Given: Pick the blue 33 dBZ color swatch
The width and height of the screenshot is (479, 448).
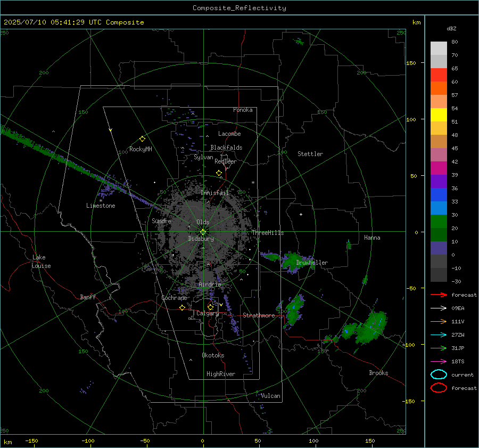Looking at the screenshot, I should (439, 195).
